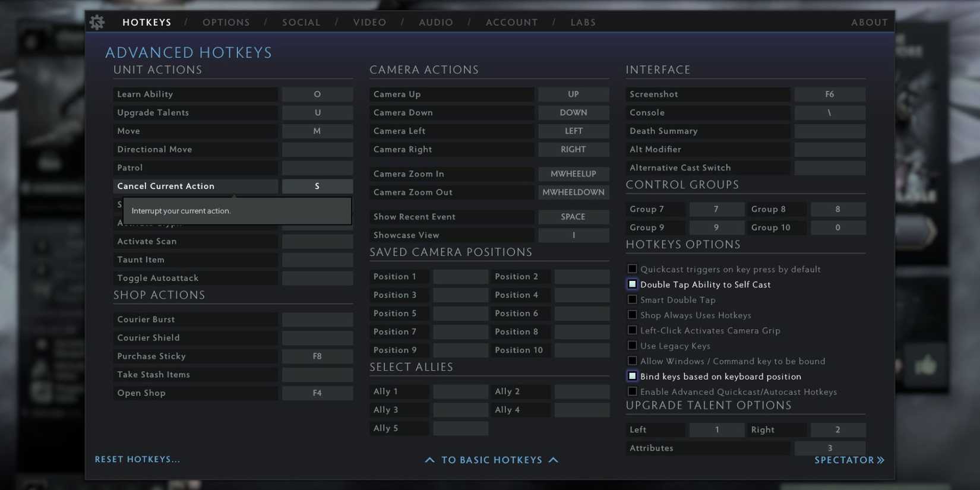
Task: Click the settings gear icon
Action: coord(97,22)
